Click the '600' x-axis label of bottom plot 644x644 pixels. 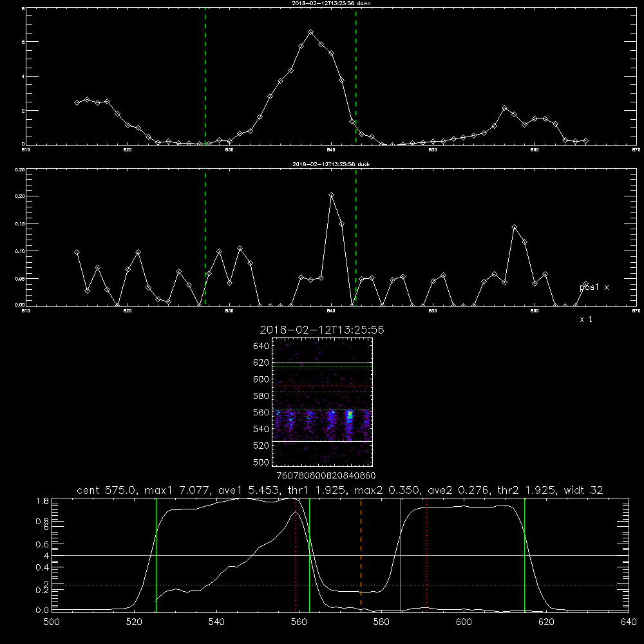464,622
